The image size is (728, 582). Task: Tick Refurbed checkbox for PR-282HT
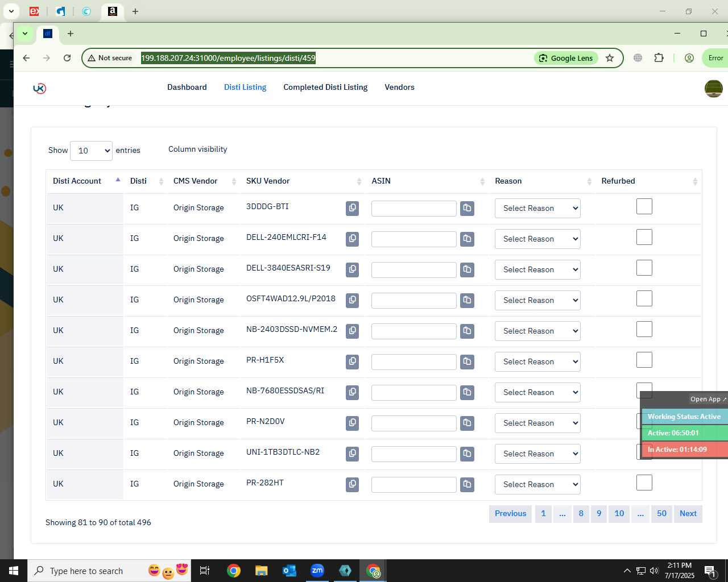(x=644, y=483)
